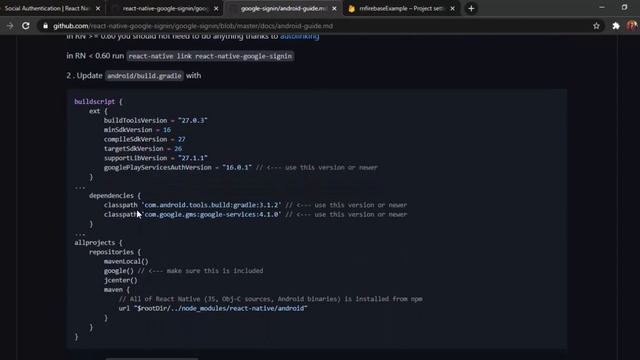Click the supportLibVersion "27.1.1" line
Image resolution: width=640 pixels, height=360 pixels.
click(156, 158)
